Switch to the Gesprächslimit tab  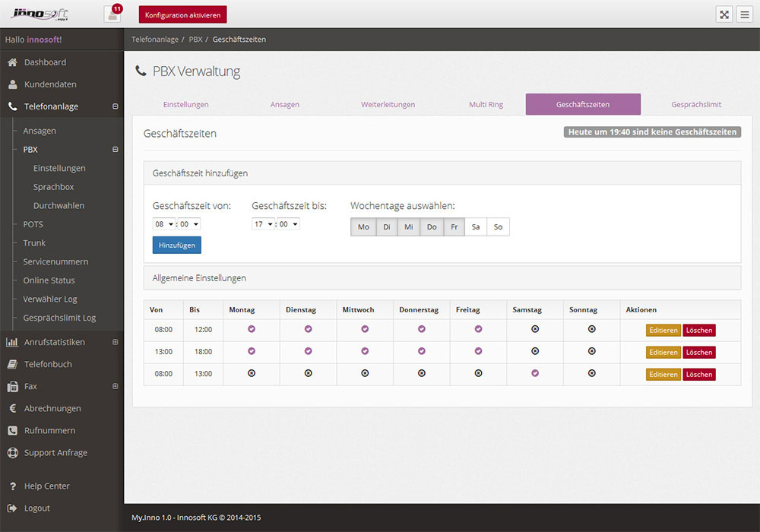(696, 104)
